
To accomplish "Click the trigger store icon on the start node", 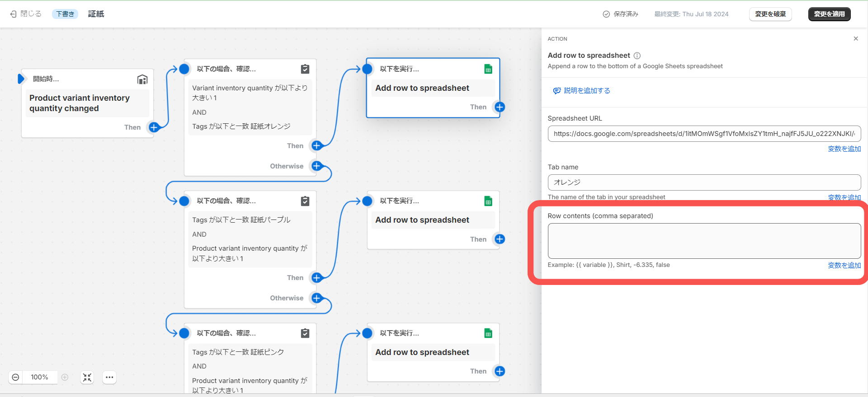I will point(142,79).
